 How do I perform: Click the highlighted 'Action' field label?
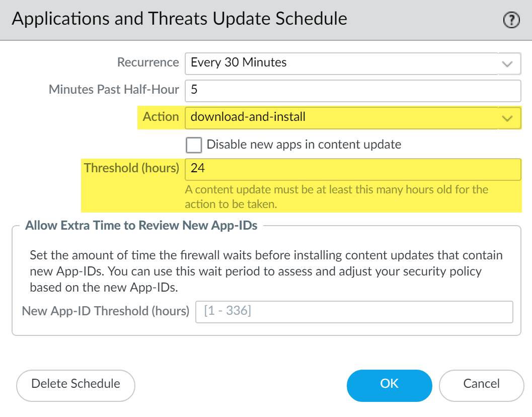click(161, 117)
